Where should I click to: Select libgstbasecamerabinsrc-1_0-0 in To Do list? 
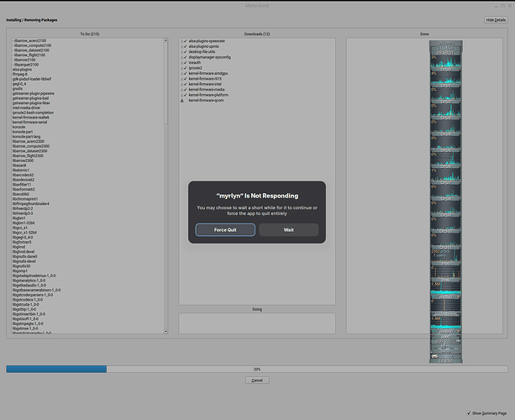click(x=36, y=291)
